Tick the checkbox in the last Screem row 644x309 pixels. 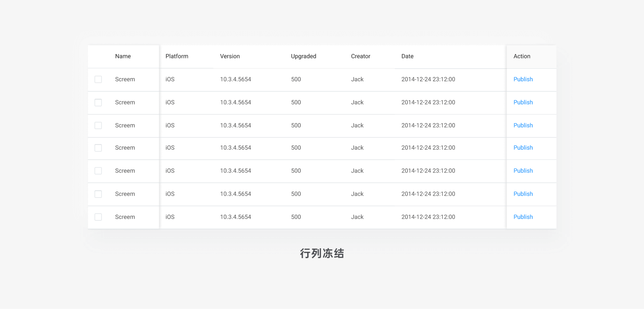point(98,217)
